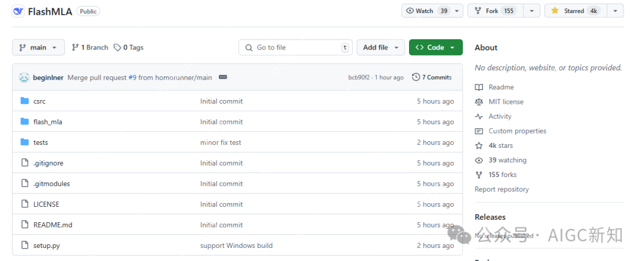Open the flash_mla folder
The image size is (644, 261).
click(48, 122)
